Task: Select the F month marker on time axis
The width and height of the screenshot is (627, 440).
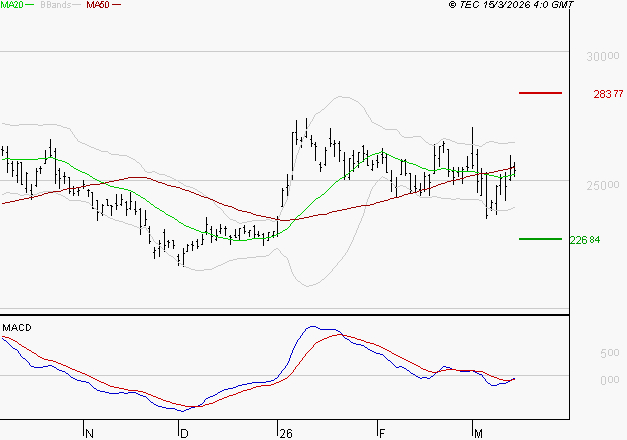Action: [x=382, y=433]
